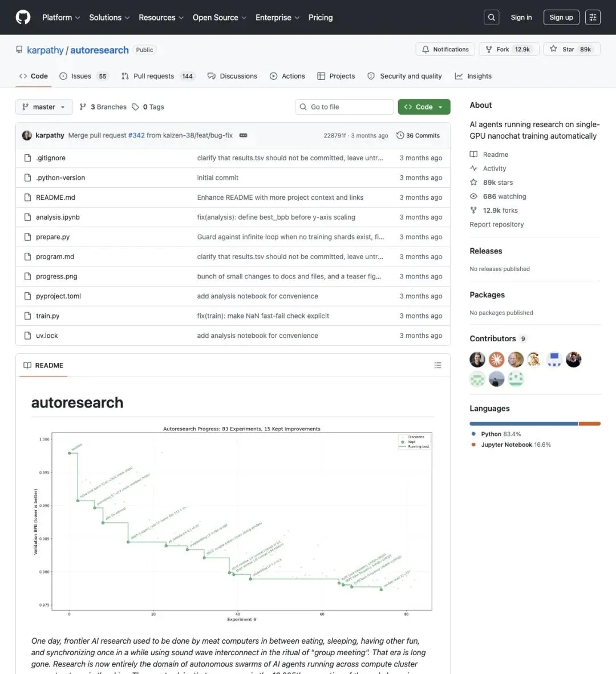Focus the Go to file search field

(344, 107)
